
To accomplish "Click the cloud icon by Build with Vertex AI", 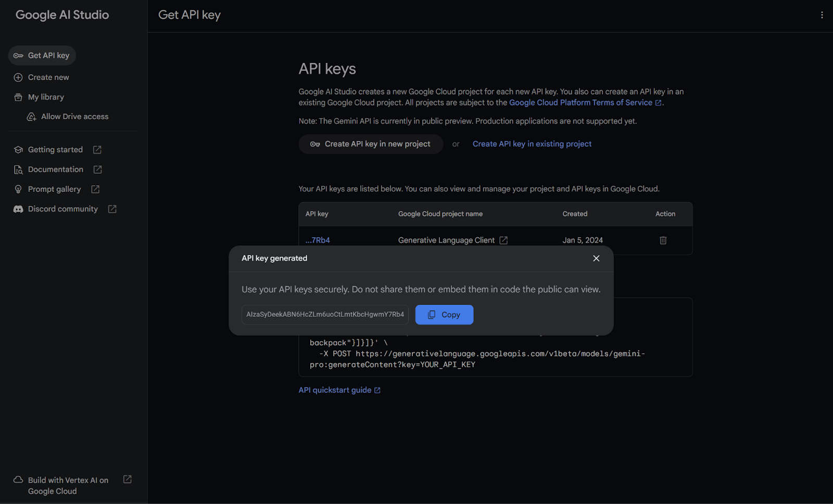I will pyautogui.click(x=18, y=480).
